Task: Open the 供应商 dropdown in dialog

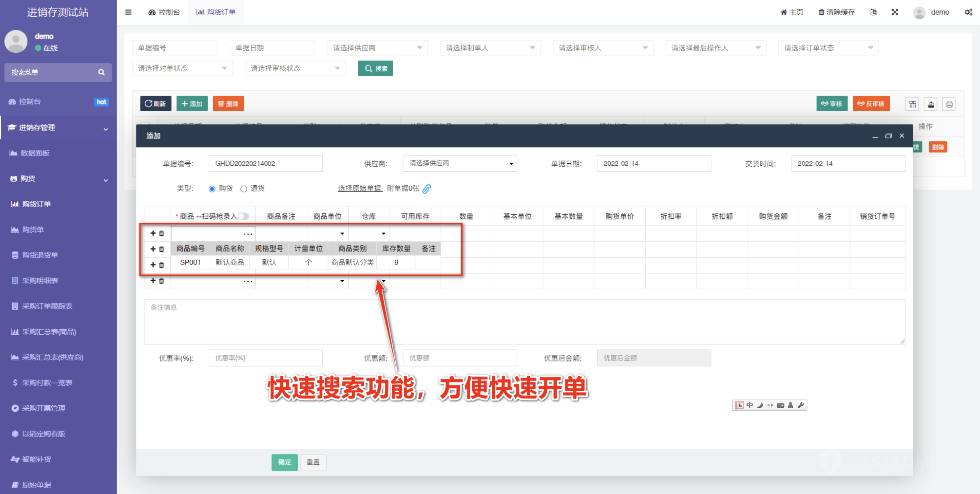Action: click(x=459, y=164)
